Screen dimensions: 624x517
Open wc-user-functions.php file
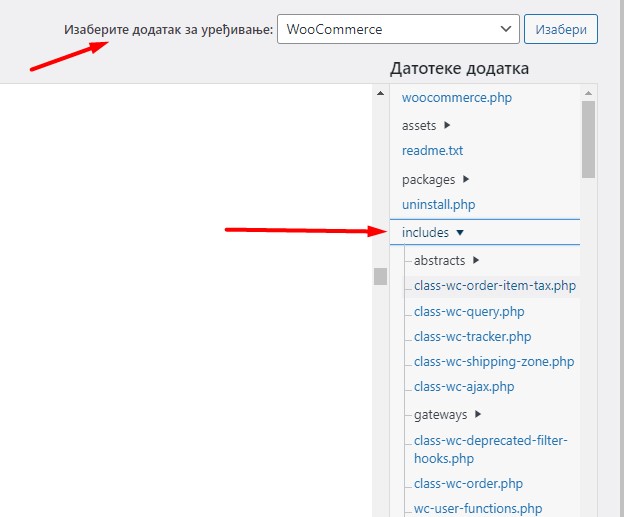478,509
